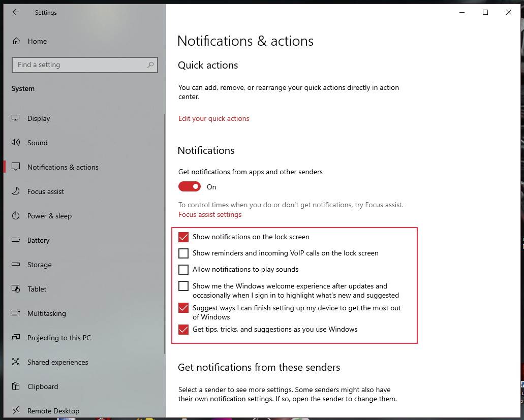
Task: Click the Battery icon in the sidebar
Action: pyautogui.click(x=16, y=240)
